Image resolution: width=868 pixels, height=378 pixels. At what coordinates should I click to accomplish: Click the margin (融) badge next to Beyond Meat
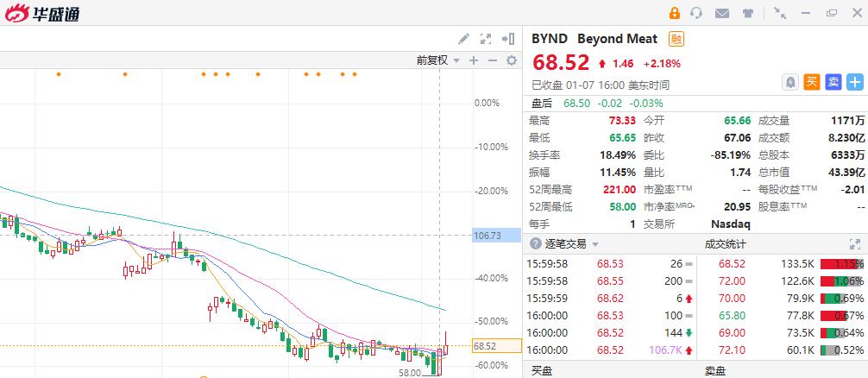[676, 39]
